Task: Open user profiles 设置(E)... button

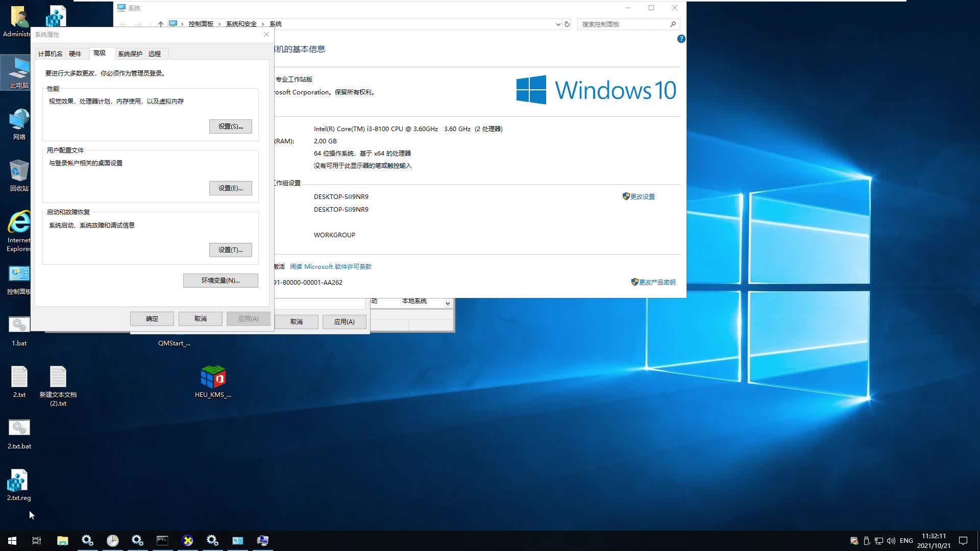Action: click(230, 188)
